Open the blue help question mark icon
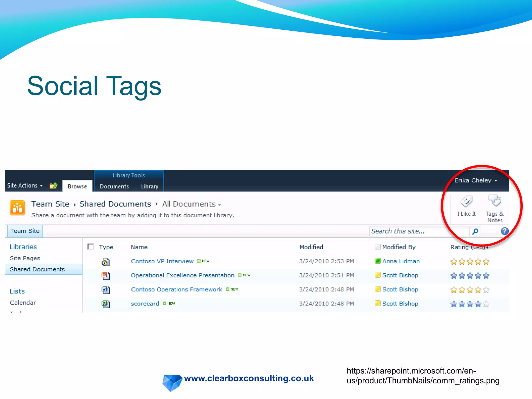The height and width of the screenshot is (399, 532). 504,231
